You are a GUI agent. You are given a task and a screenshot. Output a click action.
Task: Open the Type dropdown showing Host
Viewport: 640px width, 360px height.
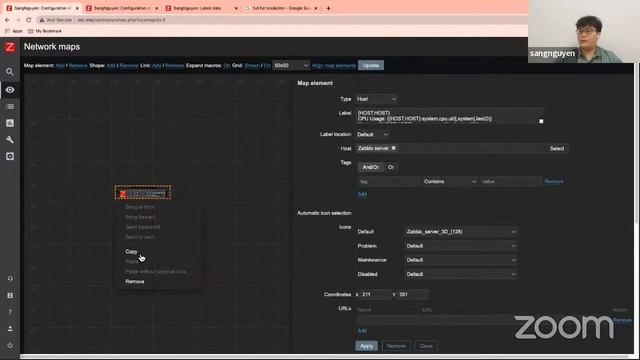pyautogui.click(x=376, y=99)
